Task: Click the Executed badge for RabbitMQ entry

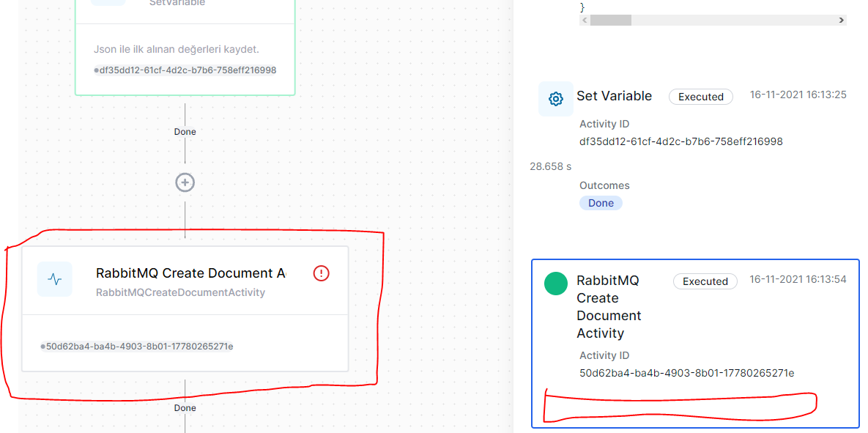Action: click(x=705, y=281)
